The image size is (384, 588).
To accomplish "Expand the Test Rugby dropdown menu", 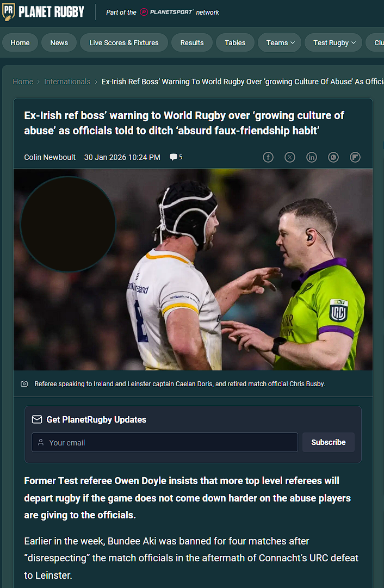I will click(333, 43).
